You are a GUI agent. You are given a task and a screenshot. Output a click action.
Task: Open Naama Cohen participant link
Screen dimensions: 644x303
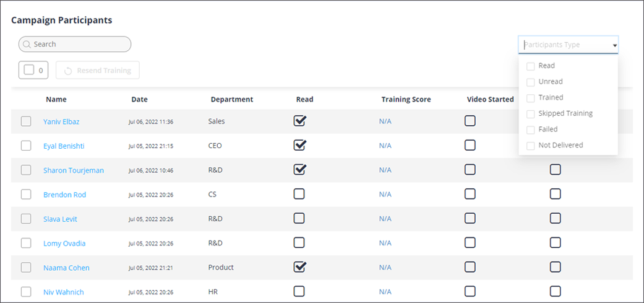click(x=66, y=268)
